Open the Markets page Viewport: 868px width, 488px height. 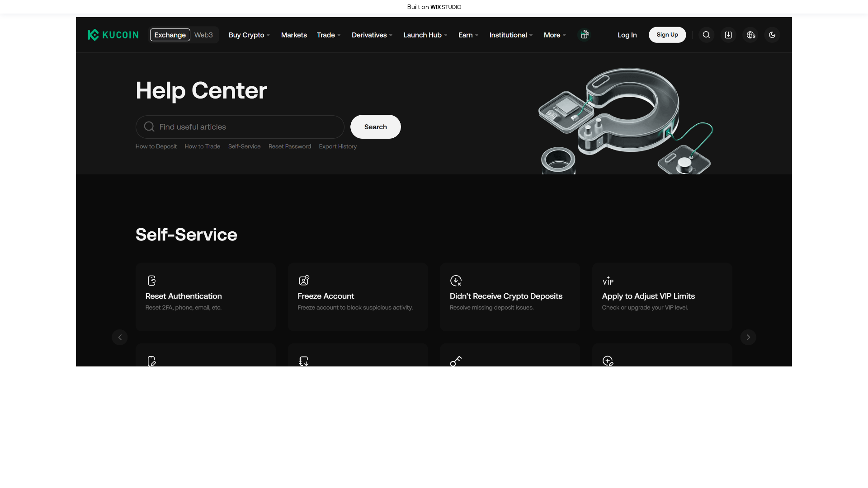click(x=294, y=35)
